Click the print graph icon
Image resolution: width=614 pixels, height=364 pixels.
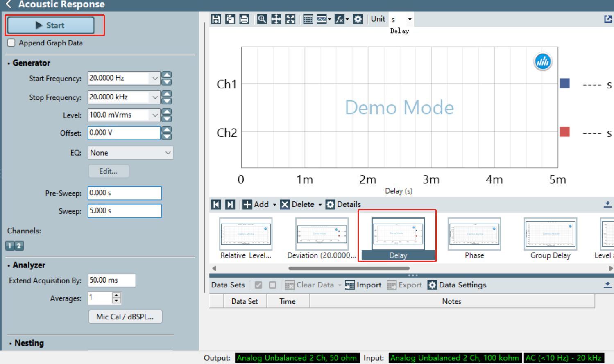click(x=244, y=19)
